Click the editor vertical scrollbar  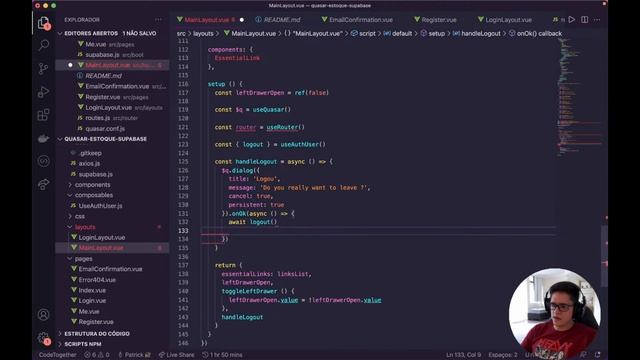(x=604, y=256)
